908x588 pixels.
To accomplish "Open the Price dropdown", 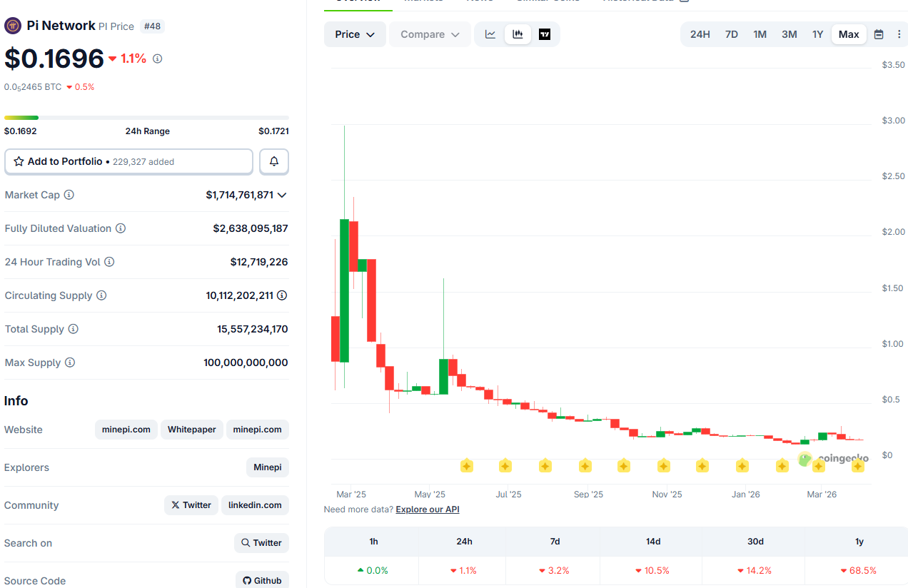I will point(355,34).
